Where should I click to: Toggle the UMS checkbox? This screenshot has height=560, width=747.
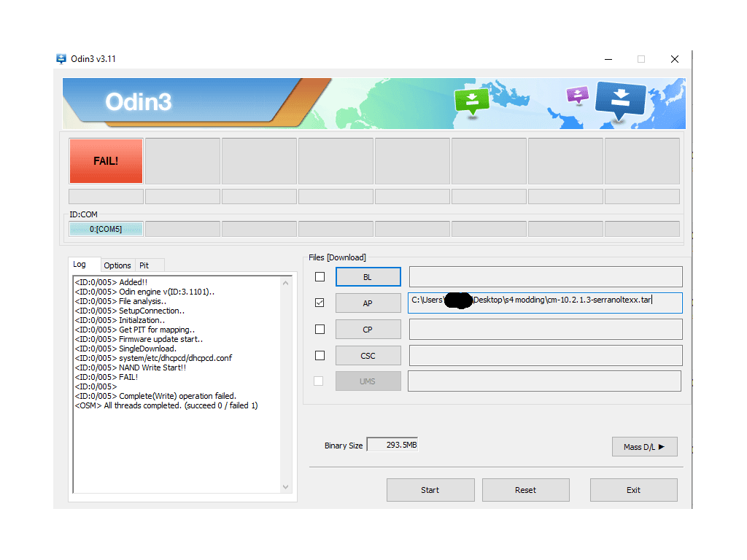[x=318, y=381]
